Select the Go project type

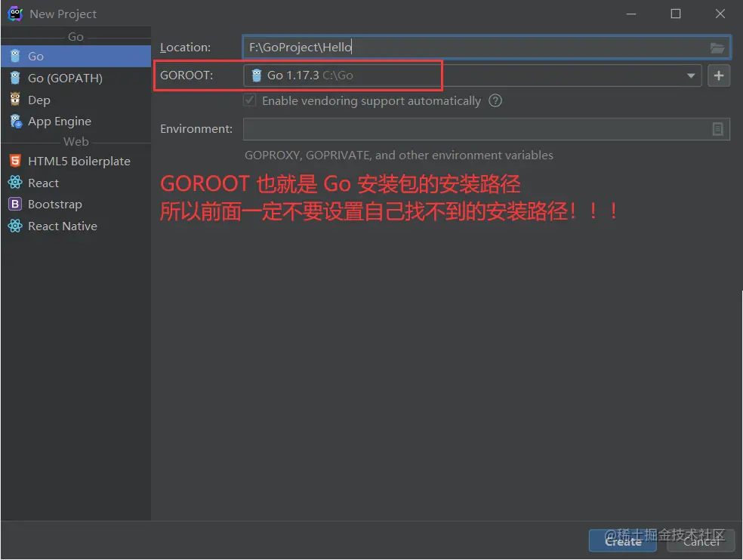click(x=76, y=57)
